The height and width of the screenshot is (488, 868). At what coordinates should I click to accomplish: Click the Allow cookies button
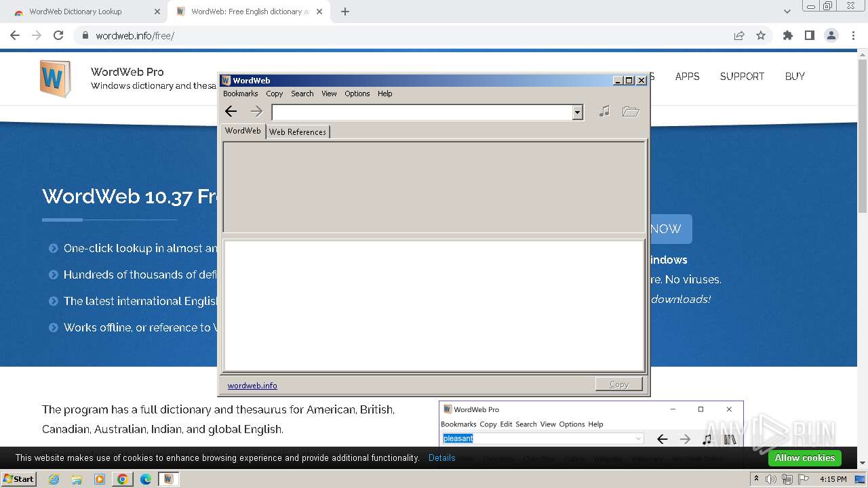[805, 458]
